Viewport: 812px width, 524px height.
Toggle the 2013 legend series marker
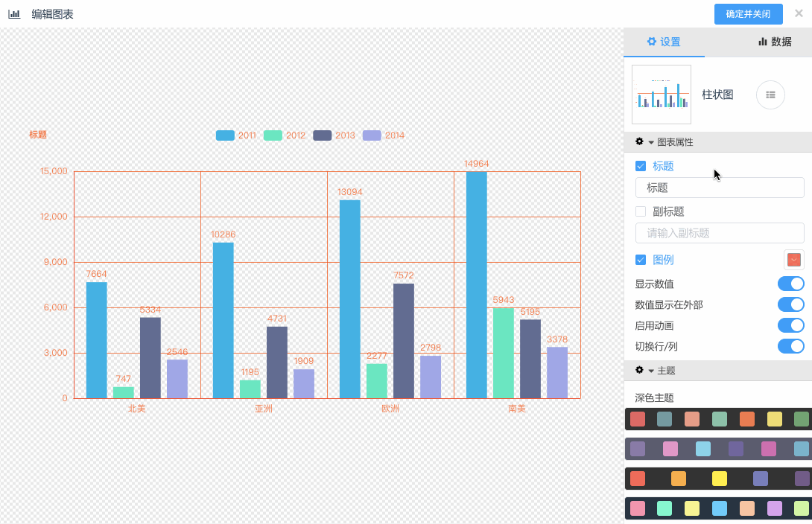pos(322,135)
